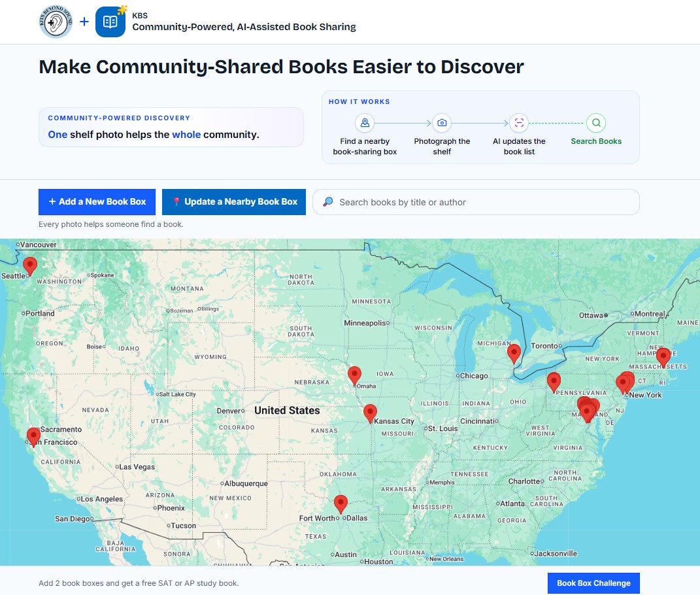Focus the 'Search books by title or author' field
Screen dimensions: 700x595
(476, 202)
